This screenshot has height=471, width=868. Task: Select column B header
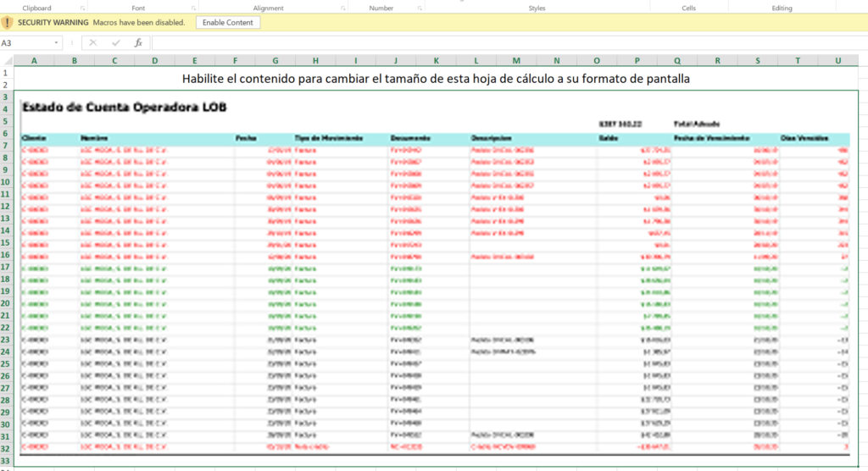(x=75, y=61)
